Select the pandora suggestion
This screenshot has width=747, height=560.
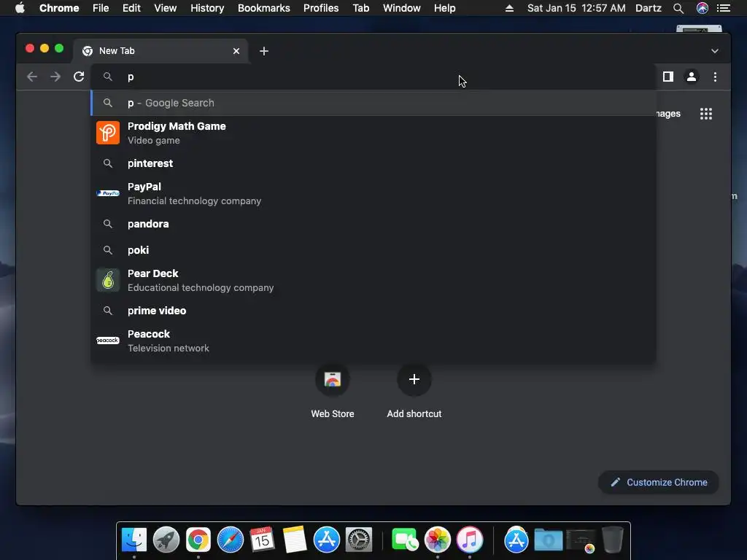373,224
